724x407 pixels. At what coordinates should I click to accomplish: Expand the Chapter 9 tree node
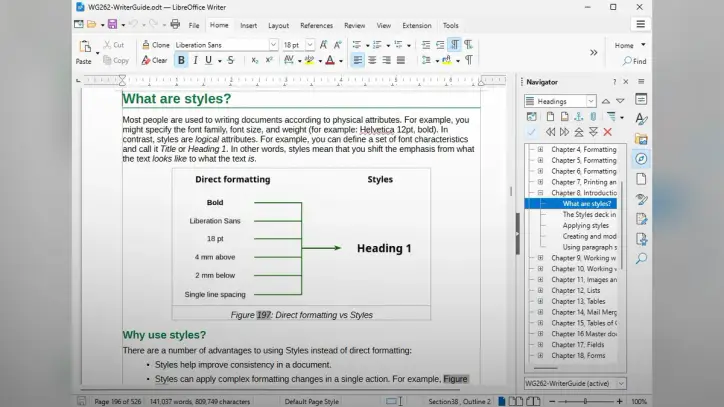tap(540, 258)
